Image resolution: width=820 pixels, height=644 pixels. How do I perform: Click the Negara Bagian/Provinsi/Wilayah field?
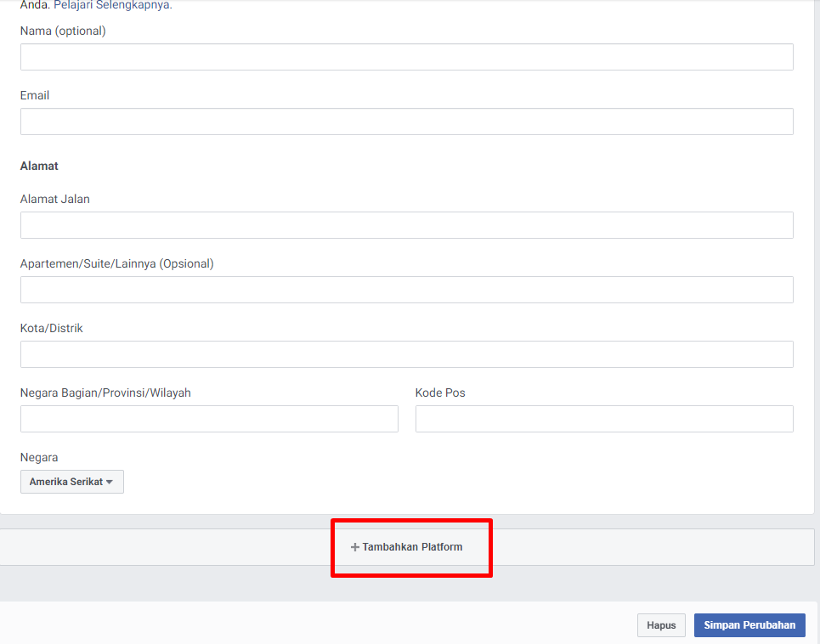coord(209,419)
